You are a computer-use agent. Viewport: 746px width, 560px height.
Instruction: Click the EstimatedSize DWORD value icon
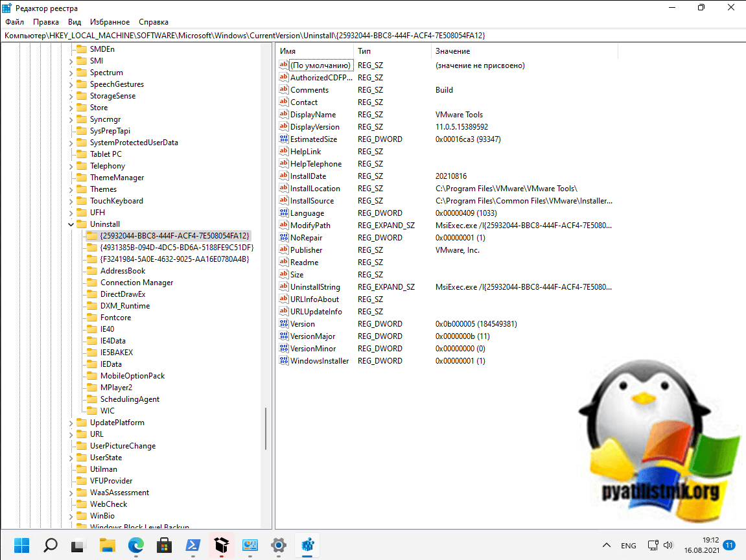pyautogui.click(x=283, y=139)
